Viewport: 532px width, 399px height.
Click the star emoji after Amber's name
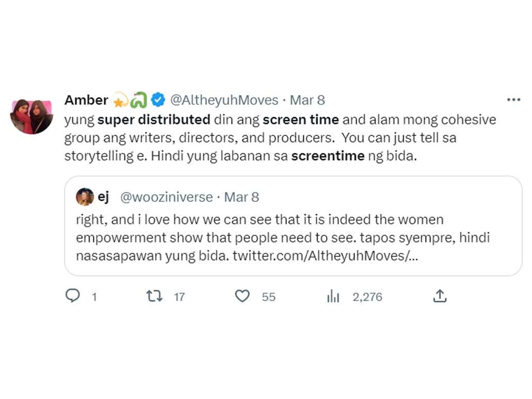pyautogui.click(x=121, y=100)
